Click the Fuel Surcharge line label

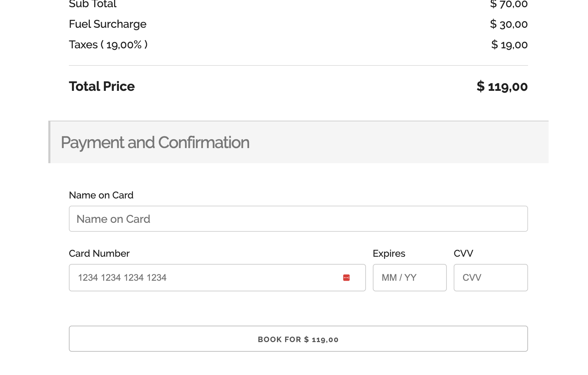tap(108, 24)
